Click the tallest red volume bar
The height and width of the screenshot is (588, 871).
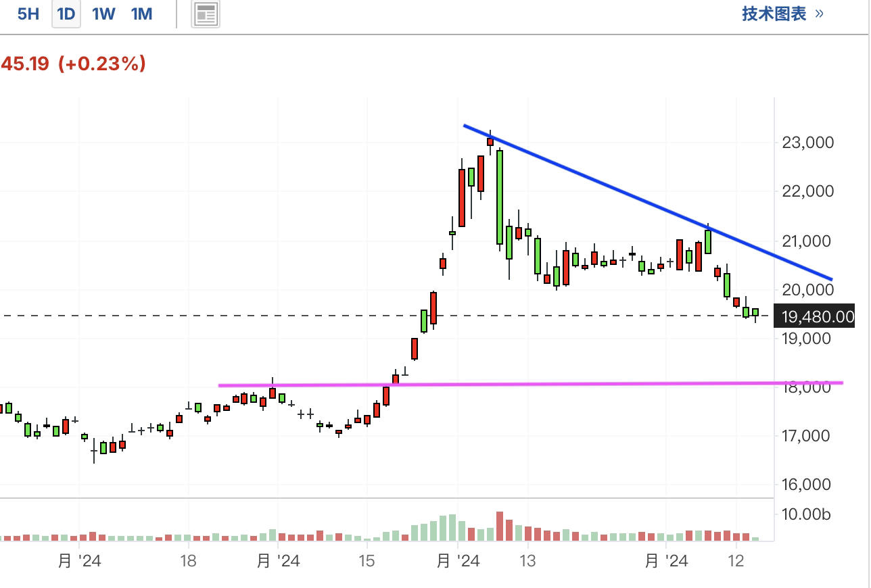500,526
